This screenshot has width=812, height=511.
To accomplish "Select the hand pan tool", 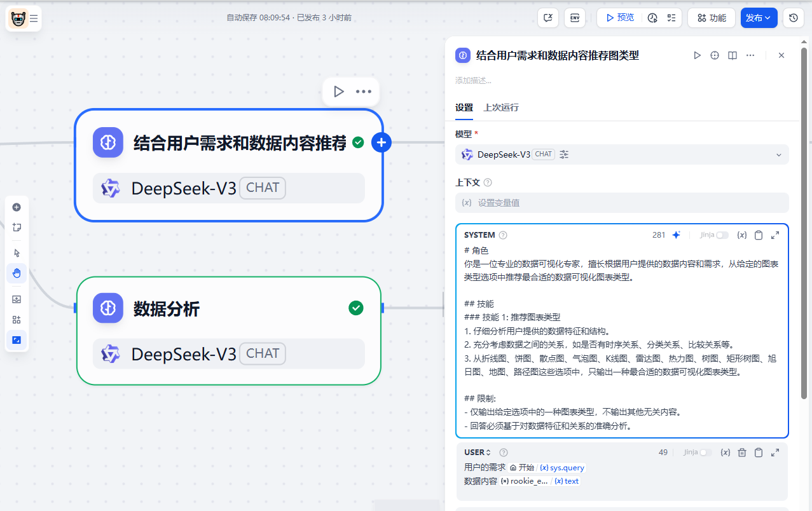I will click(17, 273).
